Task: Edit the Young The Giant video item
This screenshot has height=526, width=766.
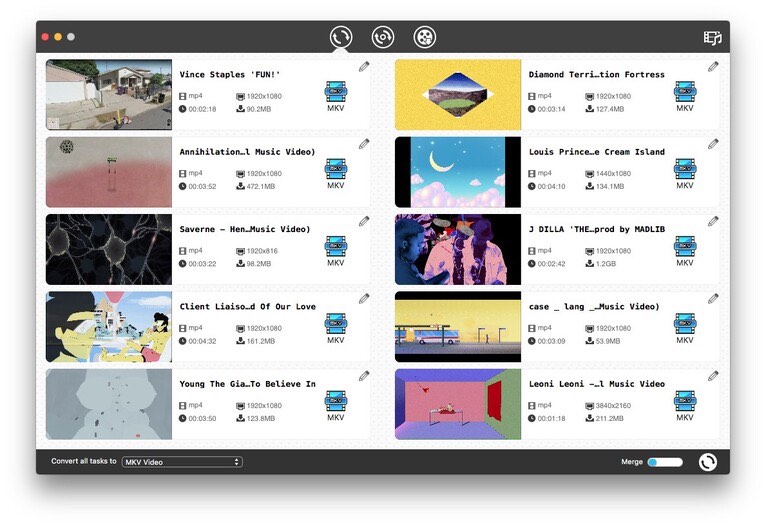Action: pos(364,376)
